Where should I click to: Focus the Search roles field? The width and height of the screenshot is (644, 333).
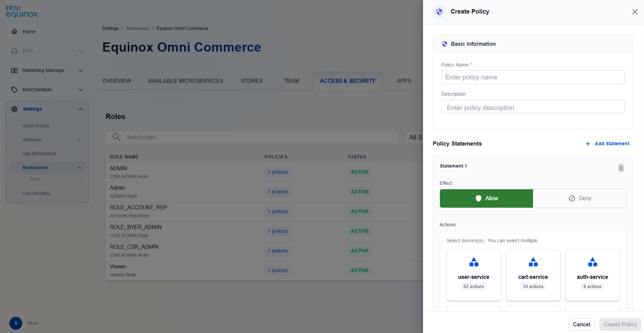[x=252, y=137]
